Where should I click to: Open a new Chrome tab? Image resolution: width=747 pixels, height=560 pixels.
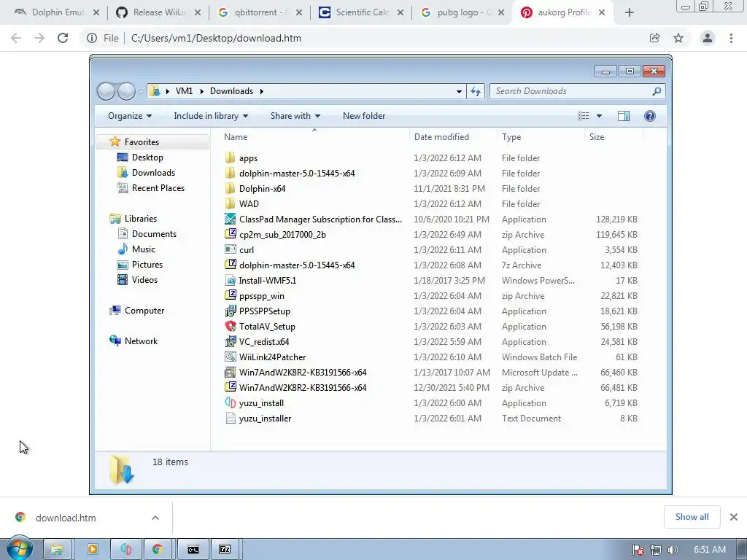click(630, 12)
